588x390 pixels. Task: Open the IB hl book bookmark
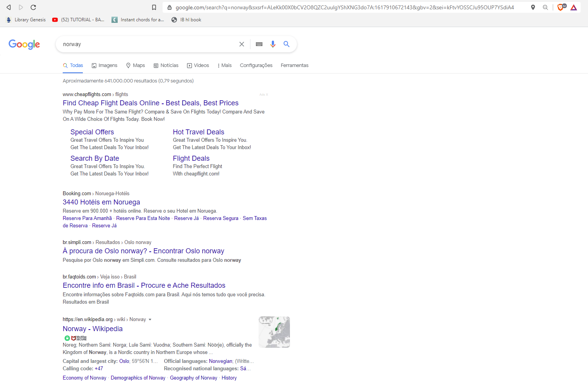(x=186, y=20)
